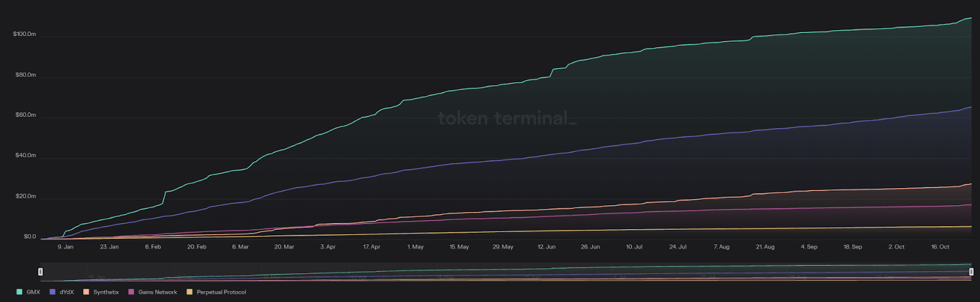Click the 29. May x-axis label
This screenshot has height=302, width=980.
(x=503, y=247)
